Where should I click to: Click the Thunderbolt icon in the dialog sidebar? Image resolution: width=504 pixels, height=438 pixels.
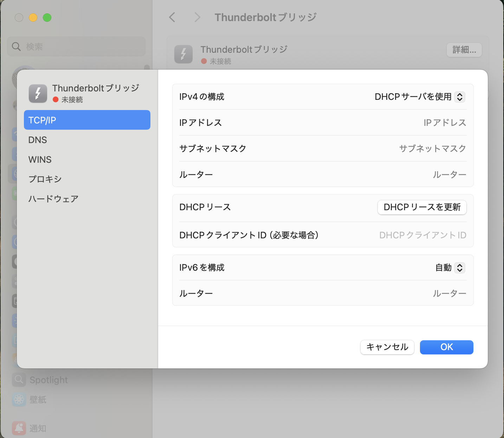coord(38,94)
